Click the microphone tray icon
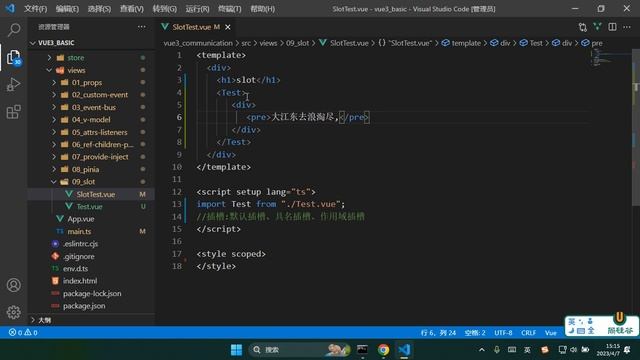 click(x=497, y=350)
